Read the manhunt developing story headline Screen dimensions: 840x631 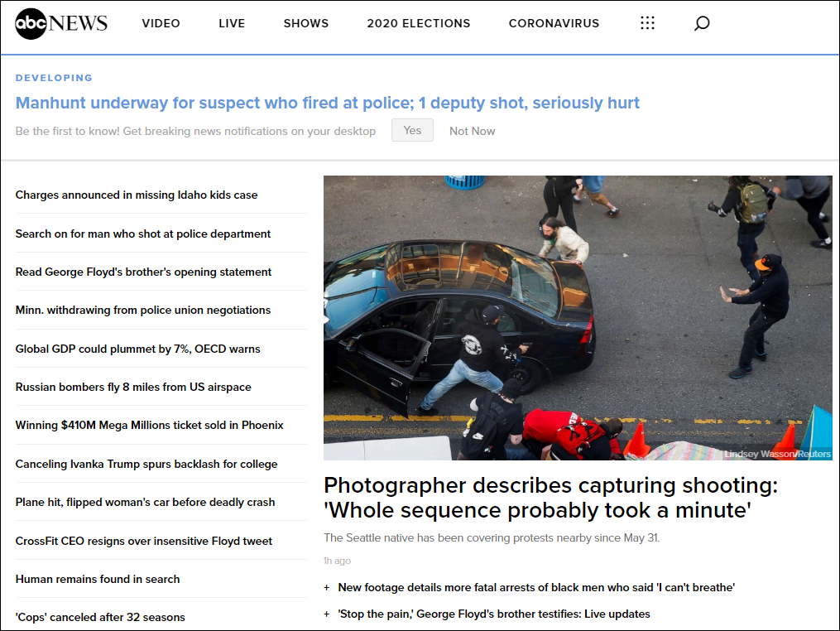pyautogui.click(x=328, y=103)
